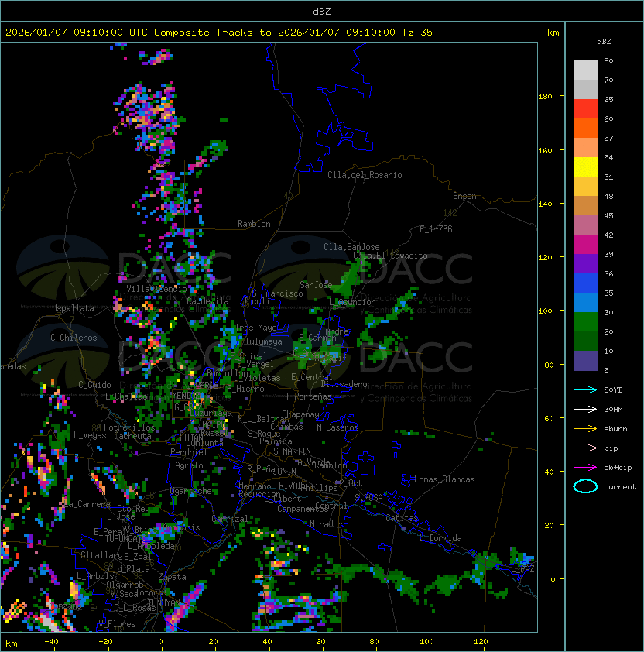
Task: Click the 'Cacheuta' place label
Action: pos(132,436)
